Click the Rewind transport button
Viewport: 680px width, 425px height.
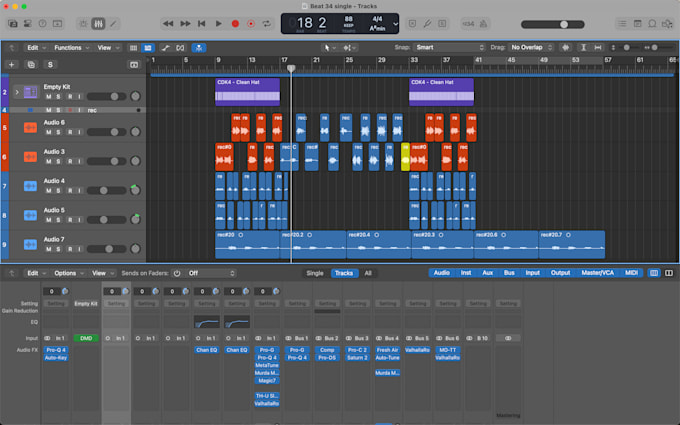tap(168, 24)
